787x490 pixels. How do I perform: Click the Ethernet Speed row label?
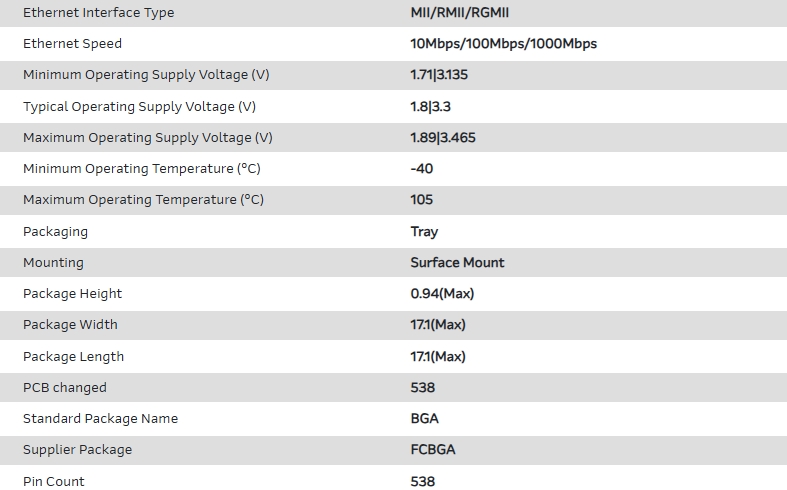click(x=72, y=44)
